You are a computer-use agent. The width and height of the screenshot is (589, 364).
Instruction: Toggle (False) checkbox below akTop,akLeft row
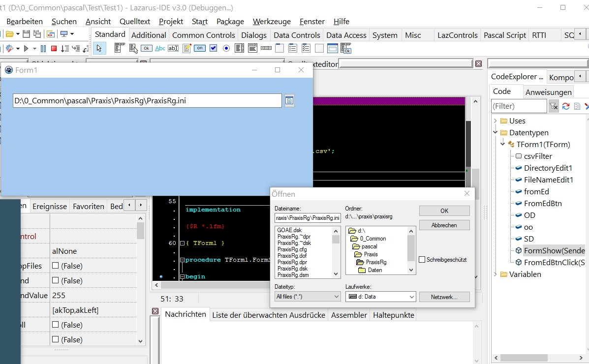55,325
